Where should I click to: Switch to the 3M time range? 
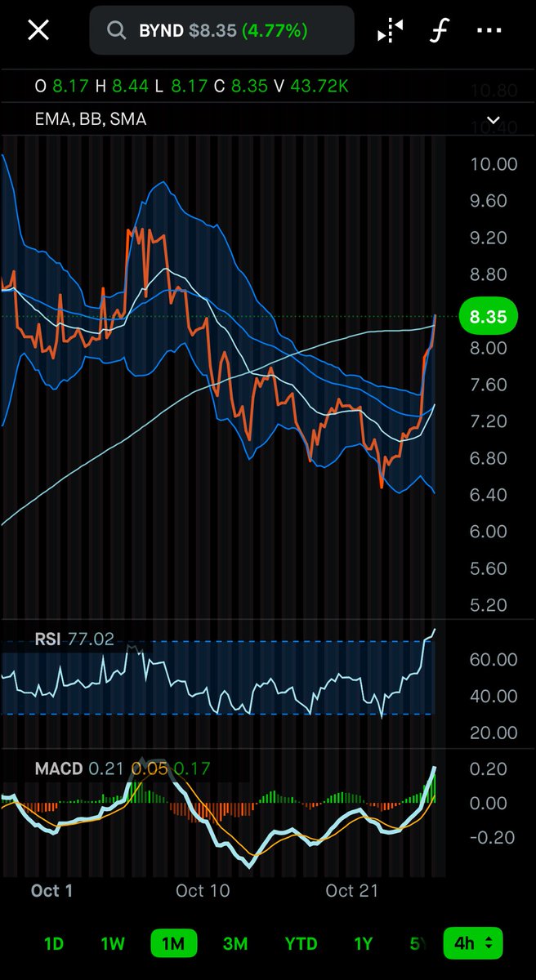tap(235, 944)
